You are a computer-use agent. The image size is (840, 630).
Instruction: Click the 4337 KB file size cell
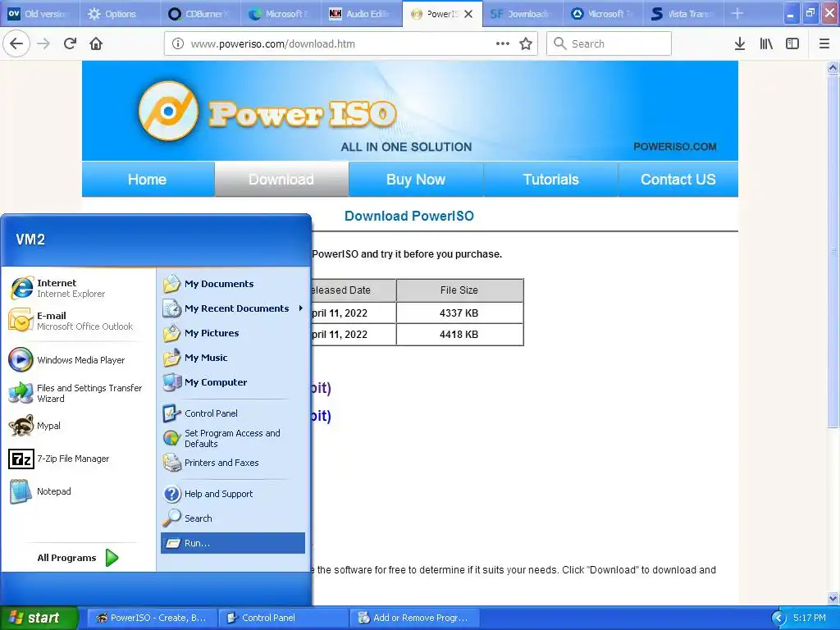[459, 313]
